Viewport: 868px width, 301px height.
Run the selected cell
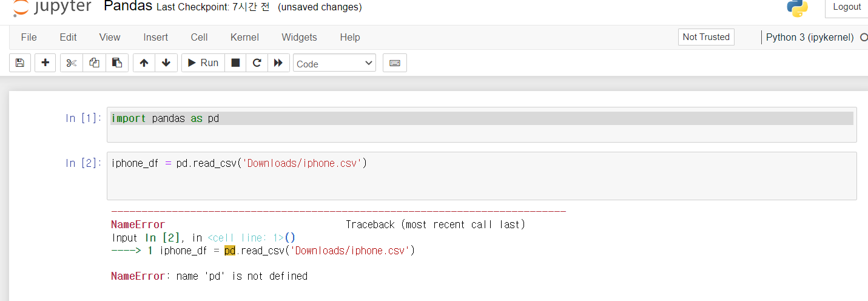click(203, 63)
